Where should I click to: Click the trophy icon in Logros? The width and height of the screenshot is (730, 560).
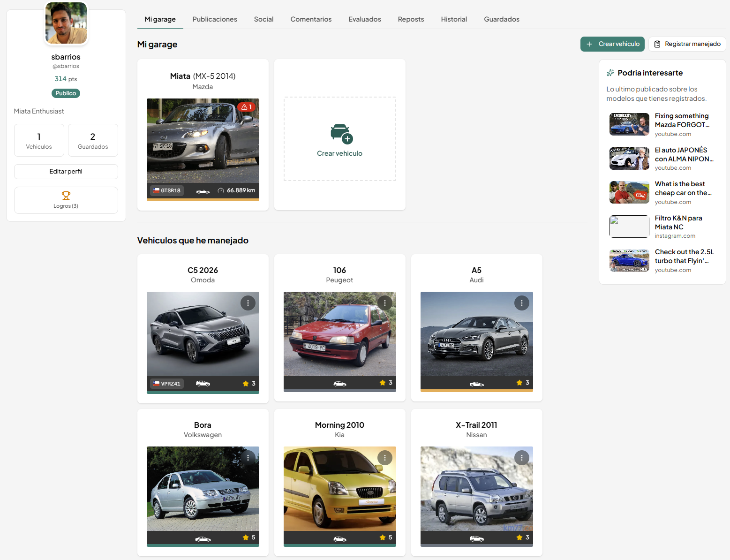pyautogui.click(x=66, y=196)
